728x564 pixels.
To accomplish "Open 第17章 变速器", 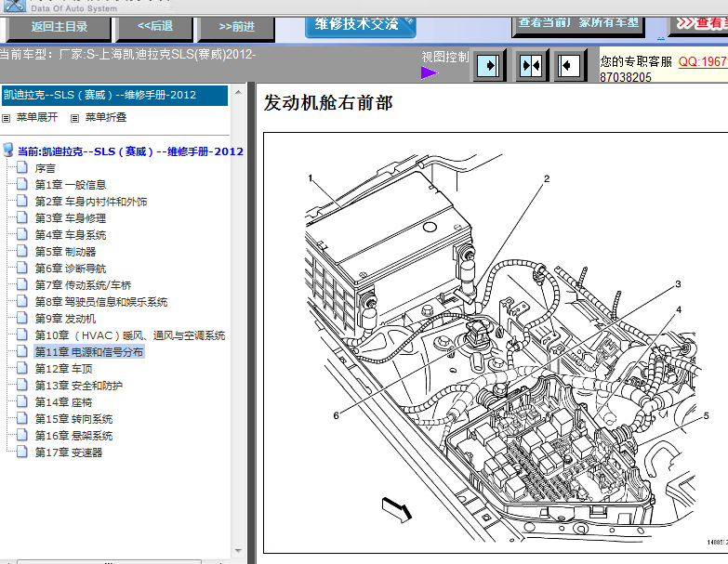I will point(69,453).
